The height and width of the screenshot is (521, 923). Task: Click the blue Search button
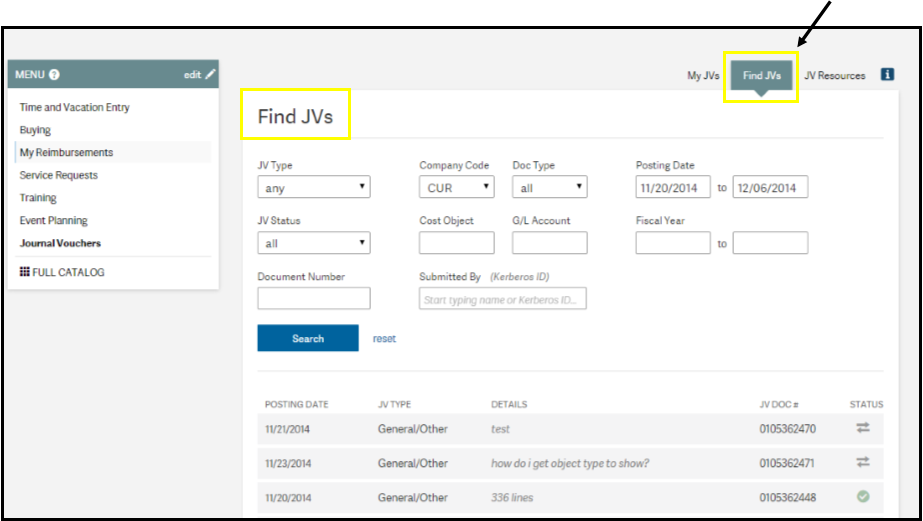pos(308,338)
